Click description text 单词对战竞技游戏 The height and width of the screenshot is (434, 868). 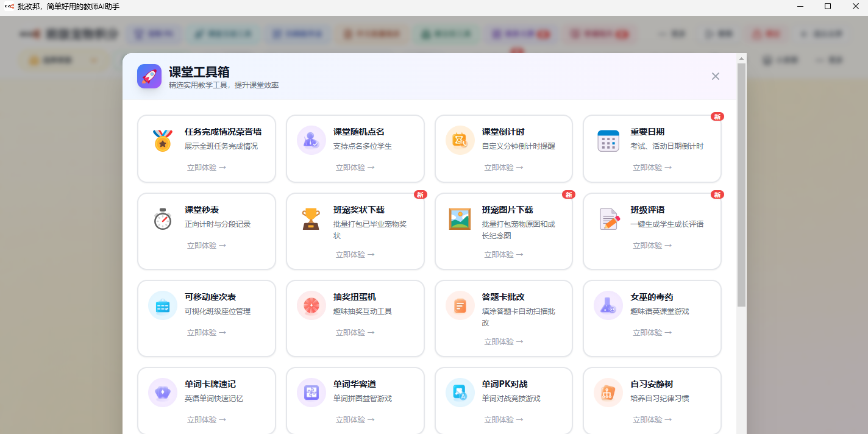(511, 399)
